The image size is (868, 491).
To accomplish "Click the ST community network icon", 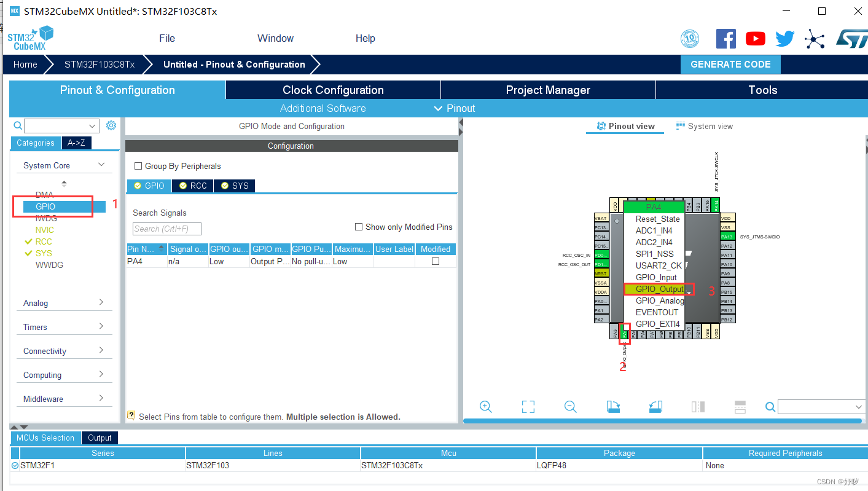I will (x=815, y=39).
